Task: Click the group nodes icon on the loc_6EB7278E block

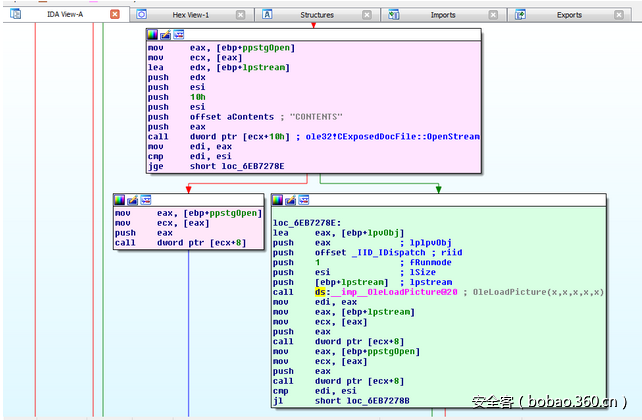Action: point(303,201)
